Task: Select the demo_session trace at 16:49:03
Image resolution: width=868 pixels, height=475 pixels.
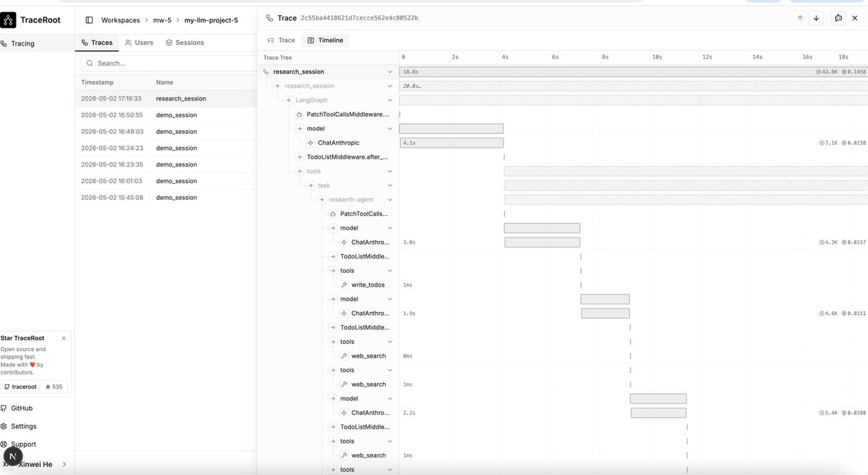Action: coord(166,132)
